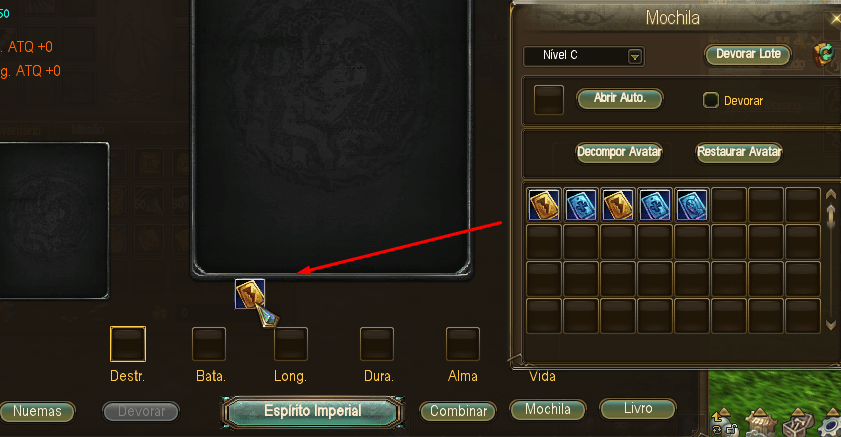Open the Livro tab button
This screenshot has width=841, height=437.
tap(638, 409)
